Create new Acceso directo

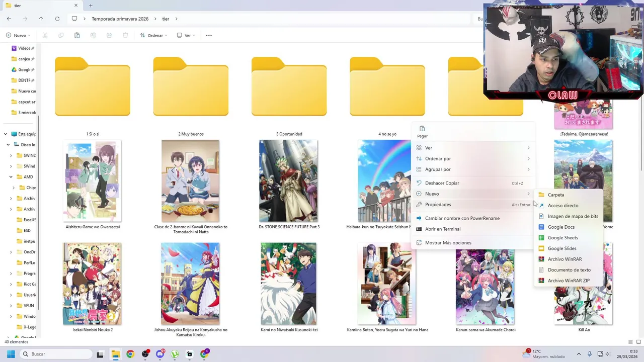[569, 205]
